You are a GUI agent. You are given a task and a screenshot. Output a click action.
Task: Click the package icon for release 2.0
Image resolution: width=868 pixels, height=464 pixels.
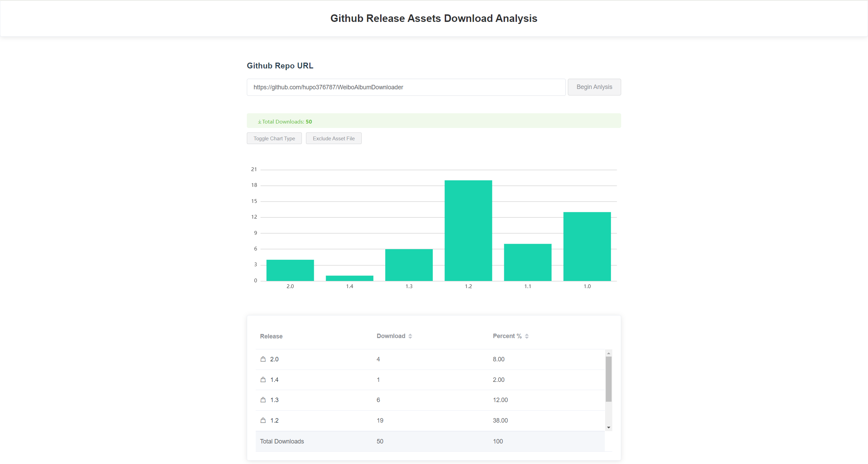pos(263,359)
